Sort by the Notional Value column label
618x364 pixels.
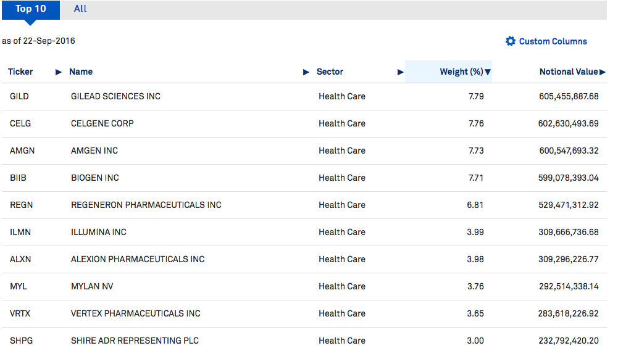[x=568, y=72]
